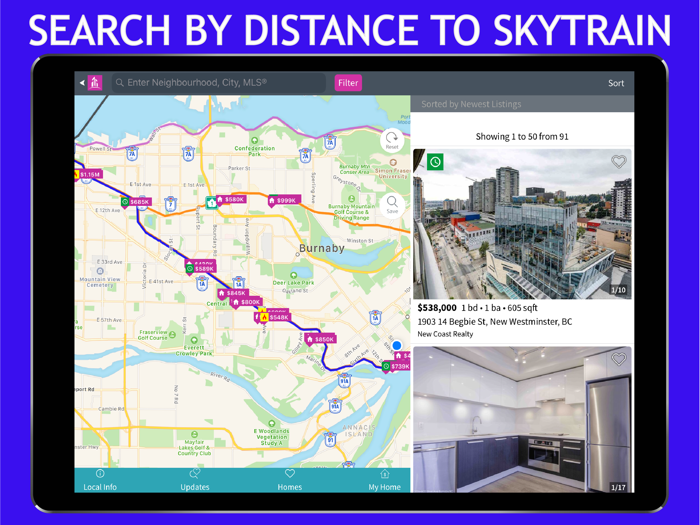This screenshot has height=525, width=700.
Task: Open the $850K home pin
Action: coord(320,339)
